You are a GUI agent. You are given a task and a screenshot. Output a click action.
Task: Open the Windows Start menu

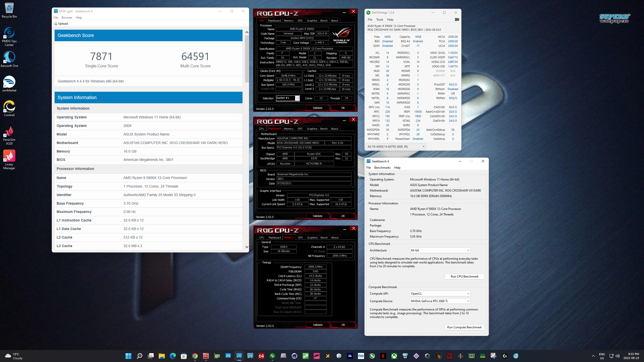pos(128,356)
